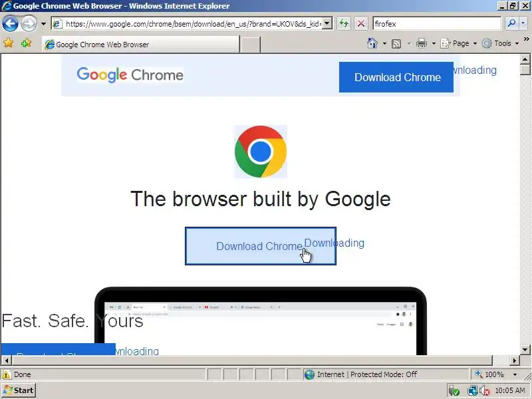Expand the feeds dropdown arrow

(409, 43)
